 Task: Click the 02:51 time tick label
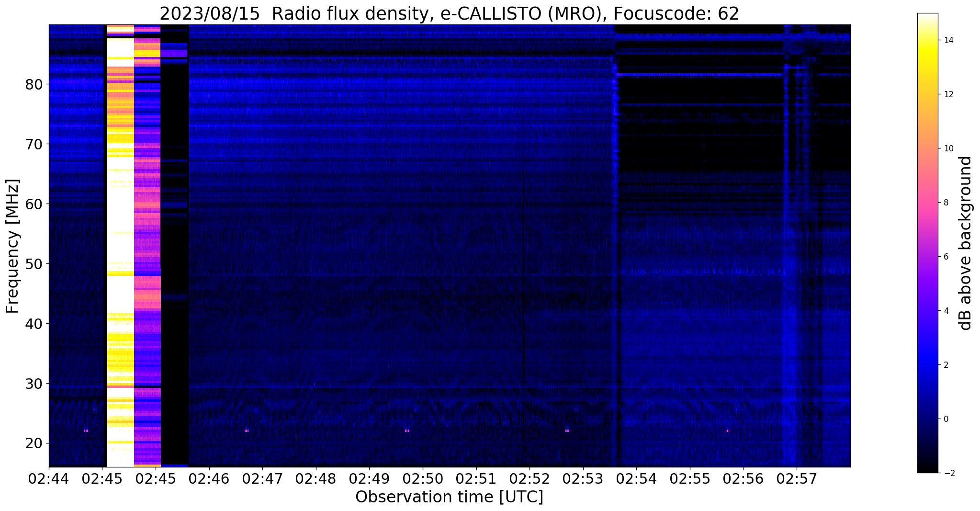click(476, 478)
